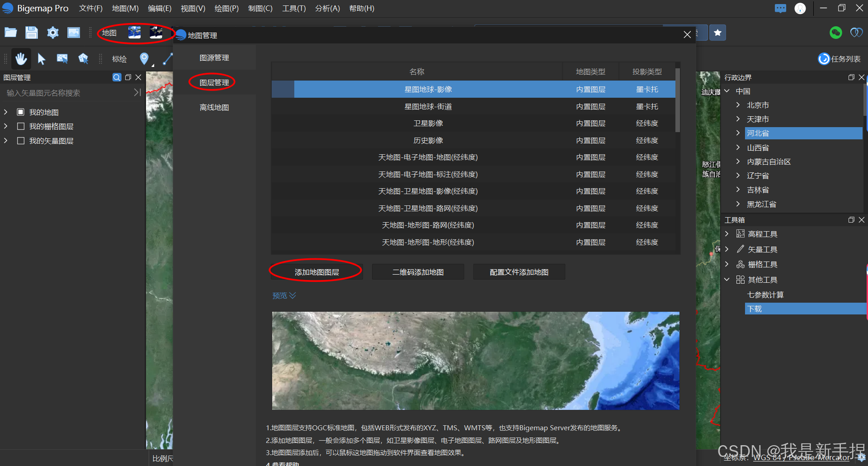Open the 文件(F) menu

point(91,9)
